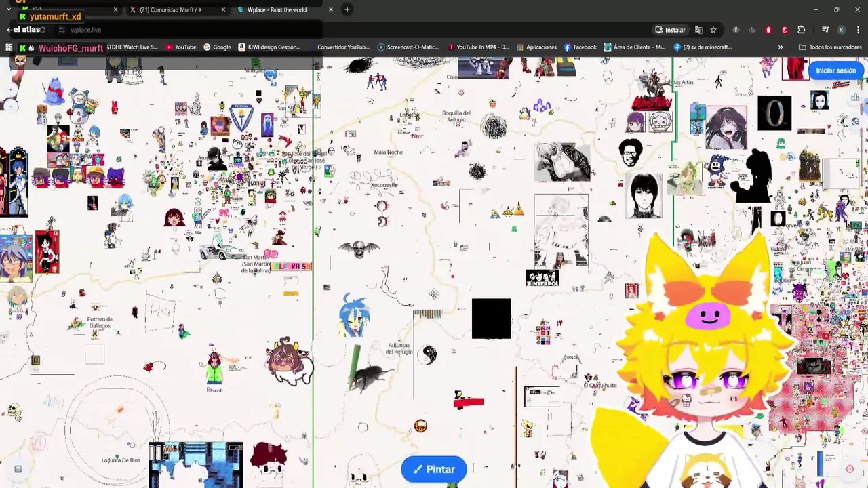Open the red circular extension icon
The height and width of the screenshot is (488, 868).
click(x=785, y=30)
